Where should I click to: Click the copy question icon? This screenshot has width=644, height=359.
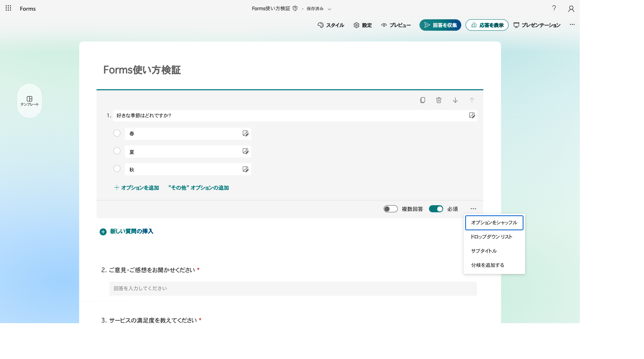[422, 100]
